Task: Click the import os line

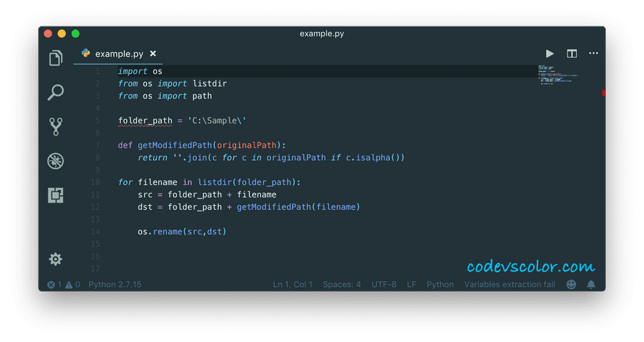Action: (140, 72)
